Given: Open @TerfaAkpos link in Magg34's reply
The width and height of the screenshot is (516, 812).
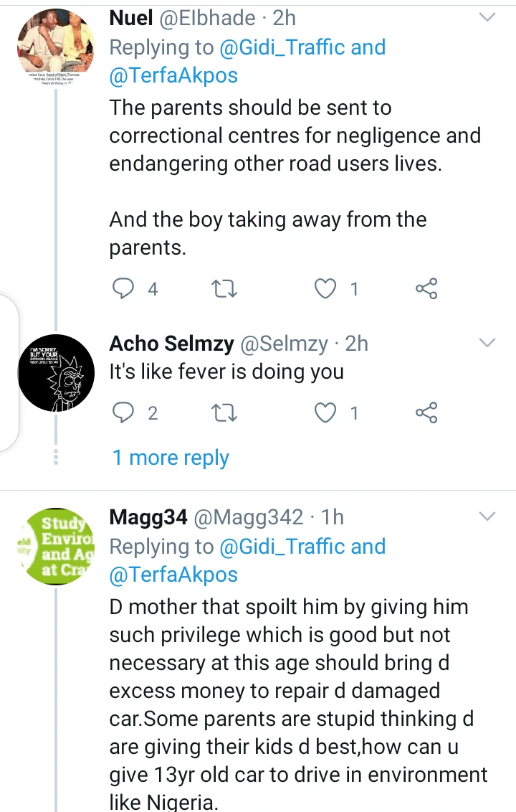Looking at the screenshot, I should click(x=173, y=574).
